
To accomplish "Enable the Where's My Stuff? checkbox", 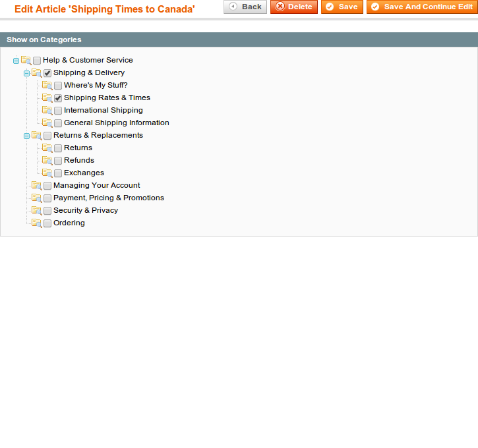I will coord(58,86).
